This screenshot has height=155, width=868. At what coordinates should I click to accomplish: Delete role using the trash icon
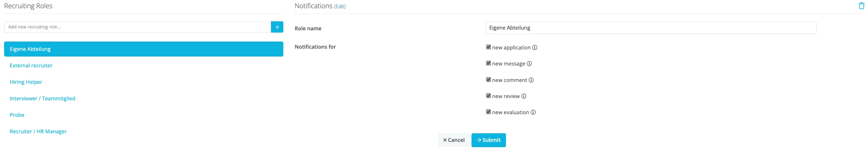[861, 6]
